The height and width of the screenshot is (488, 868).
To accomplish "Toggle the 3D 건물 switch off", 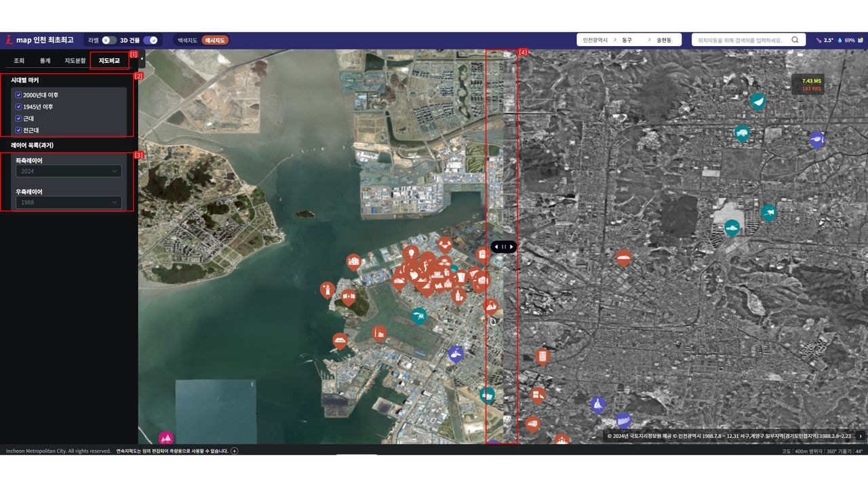I will pyautogui.click(x=151, y=40).
